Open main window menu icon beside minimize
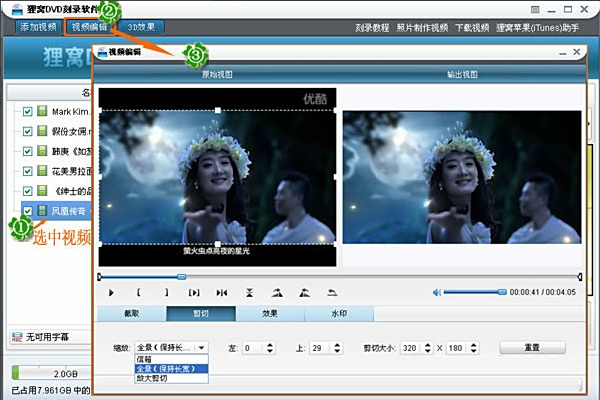The height and width of the screenshot is (400, 600). coord(535,10)
